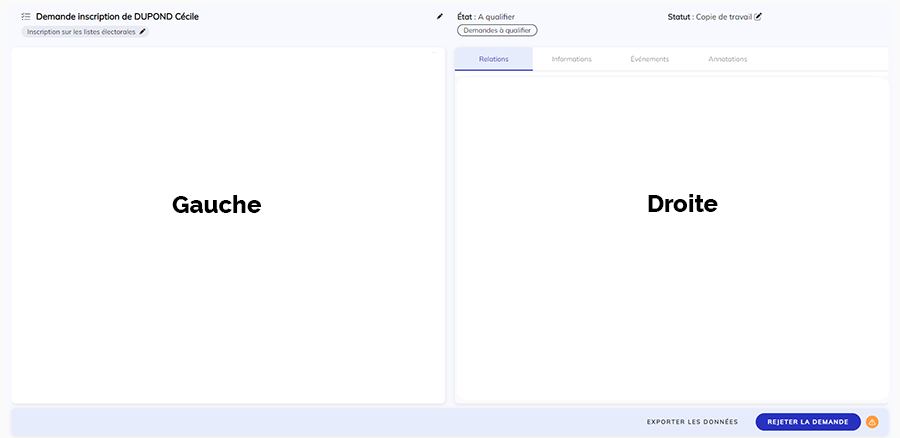Click the empty tab strip right of Annotations
This screenshot has width=900, height=438.
tap(820, 59)
